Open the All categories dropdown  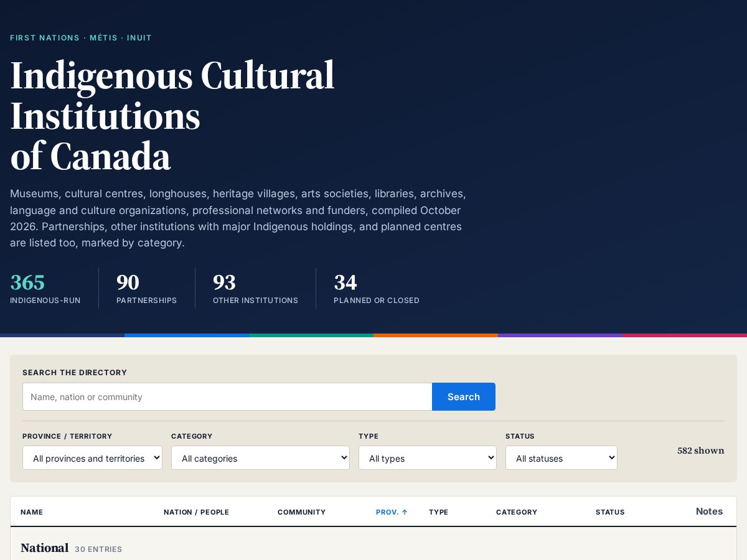[x=260, y=457]
